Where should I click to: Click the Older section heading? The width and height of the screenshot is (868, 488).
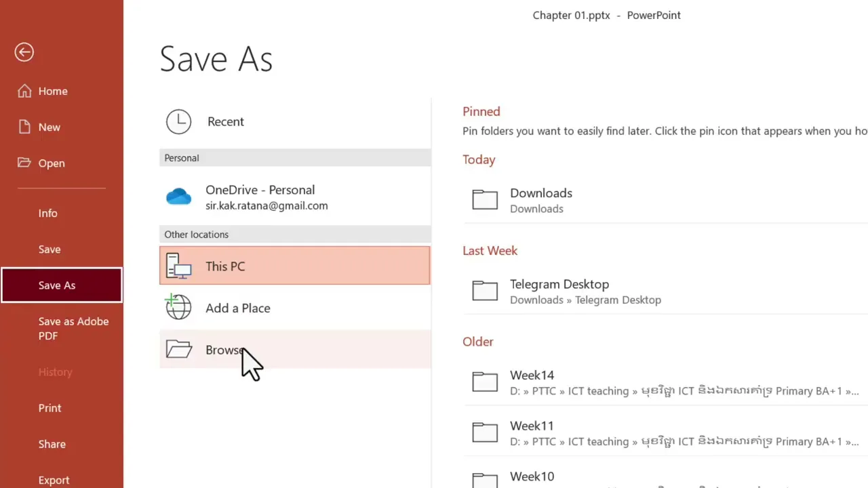tap(478, 341)
